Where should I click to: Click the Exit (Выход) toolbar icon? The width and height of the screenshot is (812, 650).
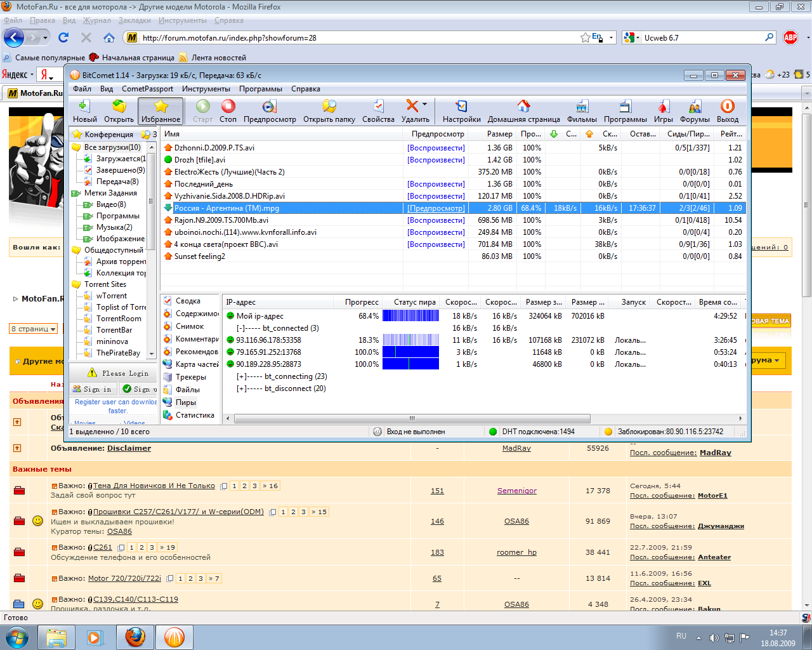728,110
